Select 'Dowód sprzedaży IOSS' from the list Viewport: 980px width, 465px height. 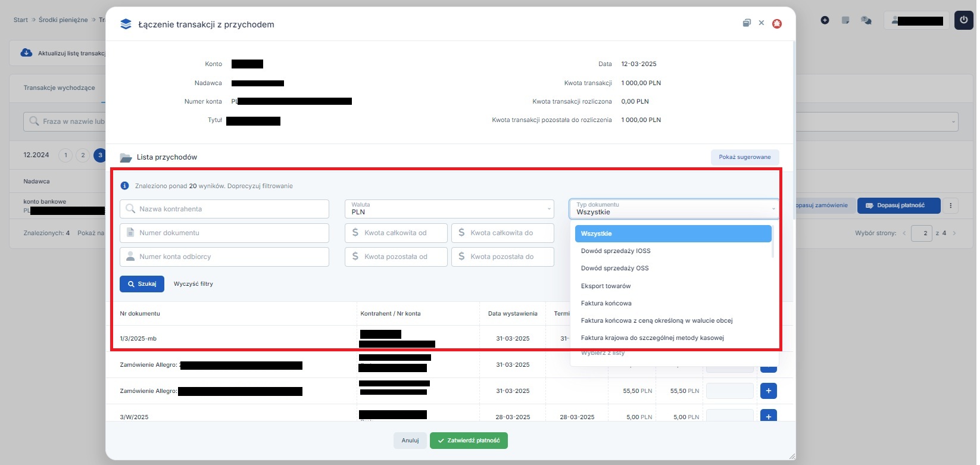[616, 251]
